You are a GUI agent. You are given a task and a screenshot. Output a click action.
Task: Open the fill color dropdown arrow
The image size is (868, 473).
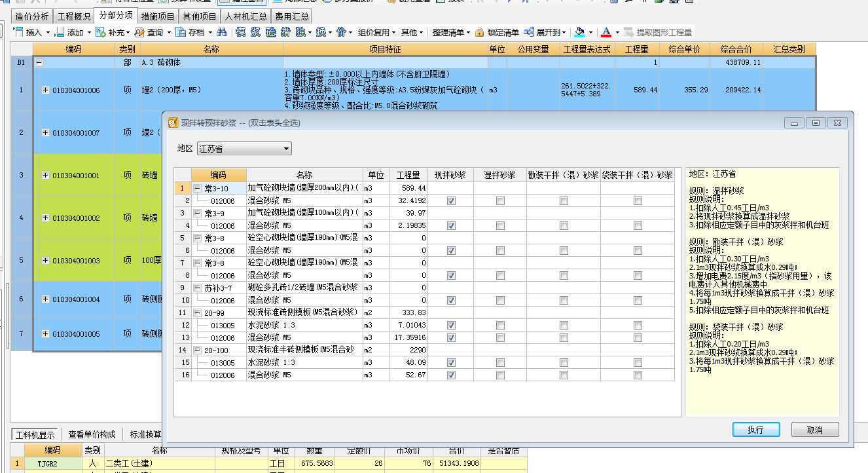click(590, 32)
